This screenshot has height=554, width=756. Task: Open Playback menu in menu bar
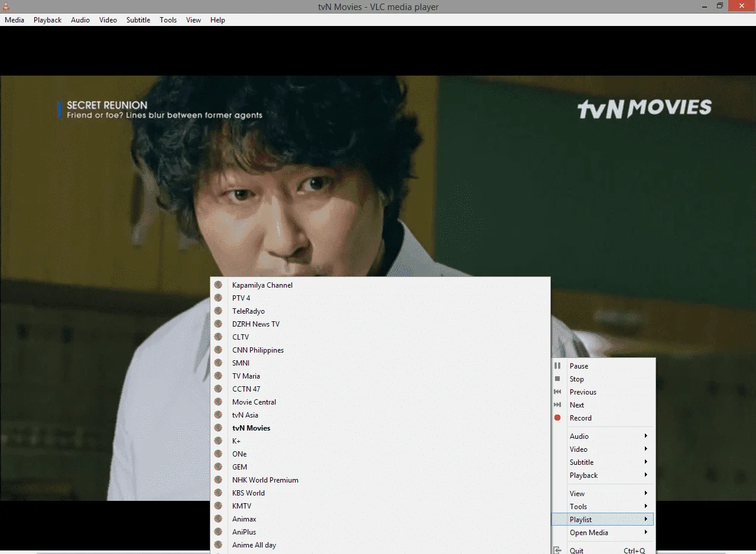47,19
